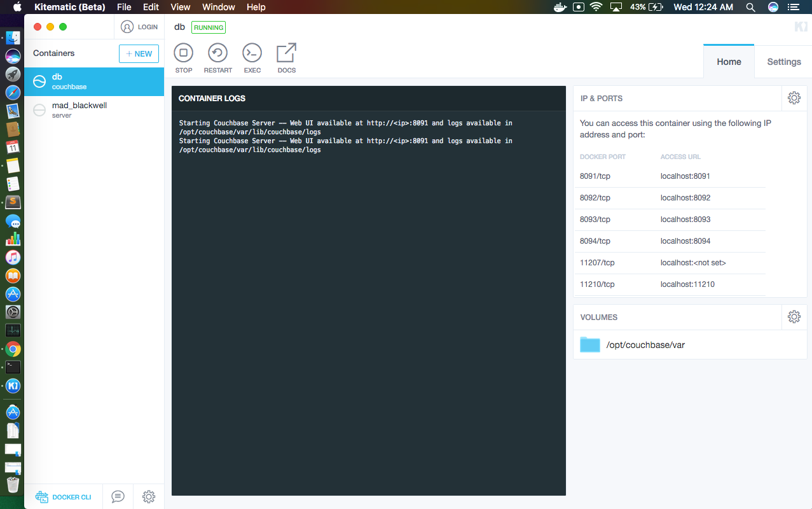Open the VOLUMES settings gear
The image size is (812, 509).
point(794,316)
